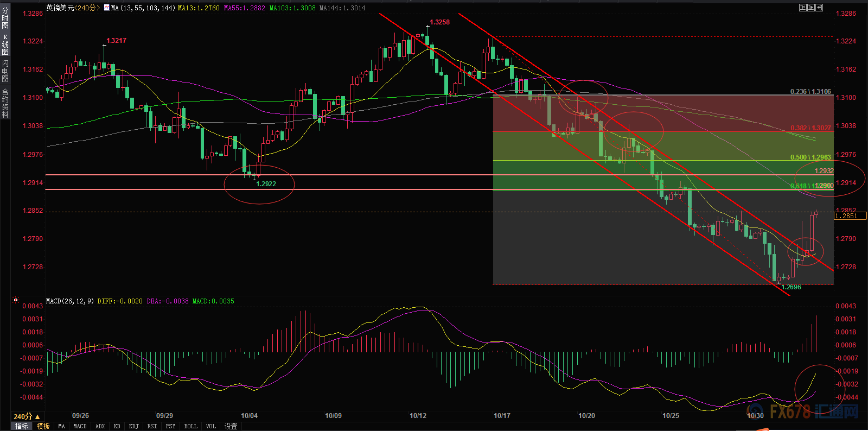This screenshot has width=868, height=431.
Task: Open MA indicator settings icon beside MA(13,55,103,144)
Action: click(107, 8)
